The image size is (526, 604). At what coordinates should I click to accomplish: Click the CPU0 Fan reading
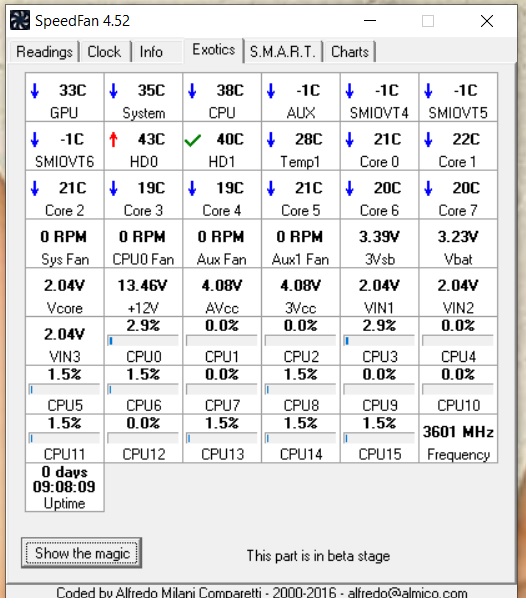(143, 244)
